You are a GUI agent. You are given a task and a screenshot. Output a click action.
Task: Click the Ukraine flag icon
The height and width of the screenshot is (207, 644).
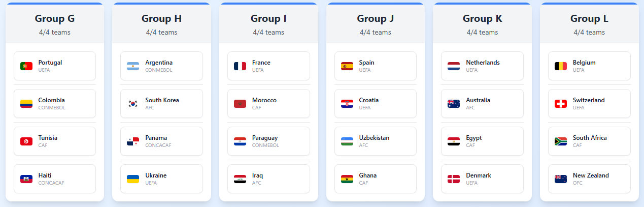point(133,179)
